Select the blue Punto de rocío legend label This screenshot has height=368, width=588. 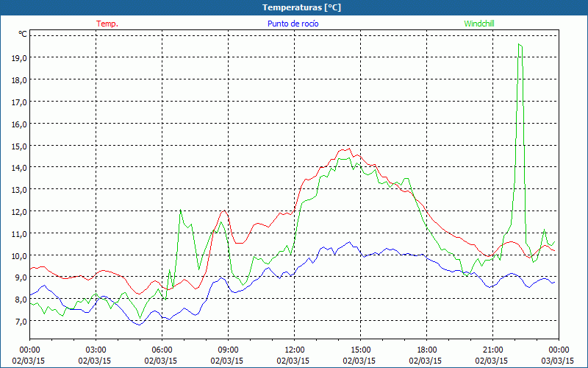point(293,24)
